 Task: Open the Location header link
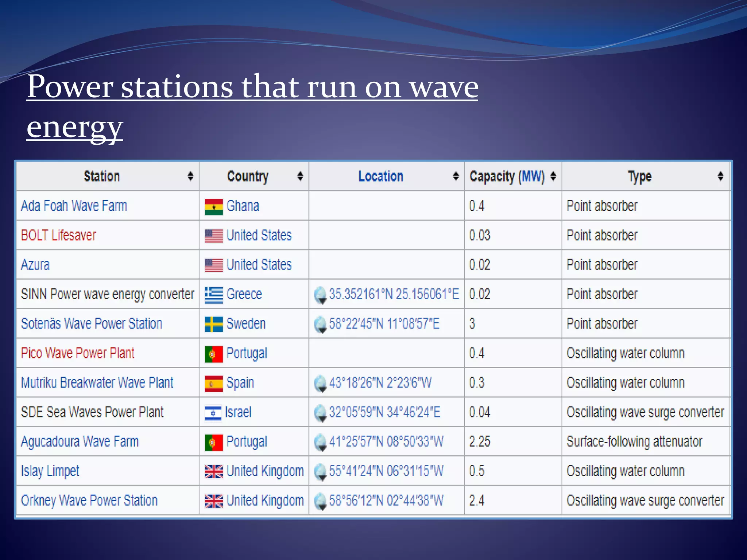click(380, 176)
